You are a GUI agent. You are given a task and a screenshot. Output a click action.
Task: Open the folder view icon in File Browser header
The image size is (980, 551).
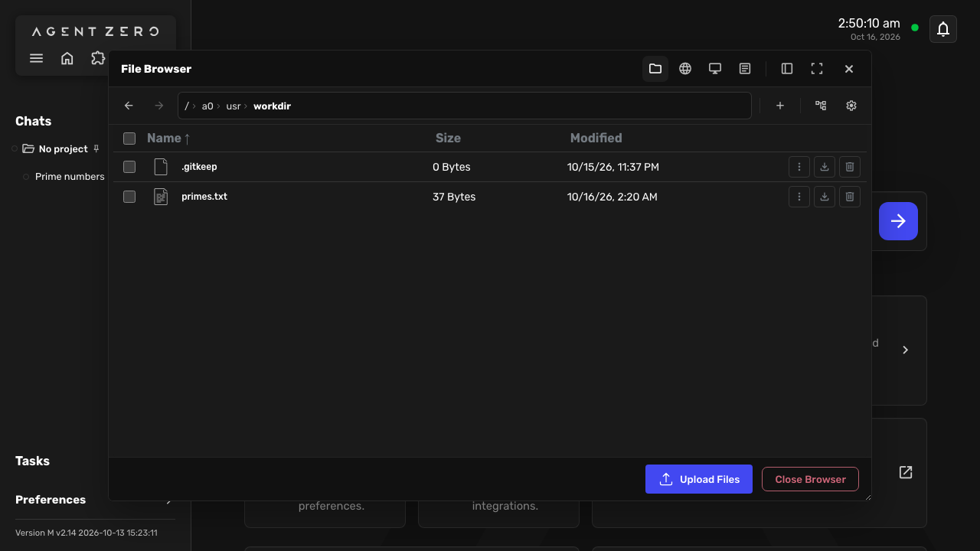click(x=655, y=69)
